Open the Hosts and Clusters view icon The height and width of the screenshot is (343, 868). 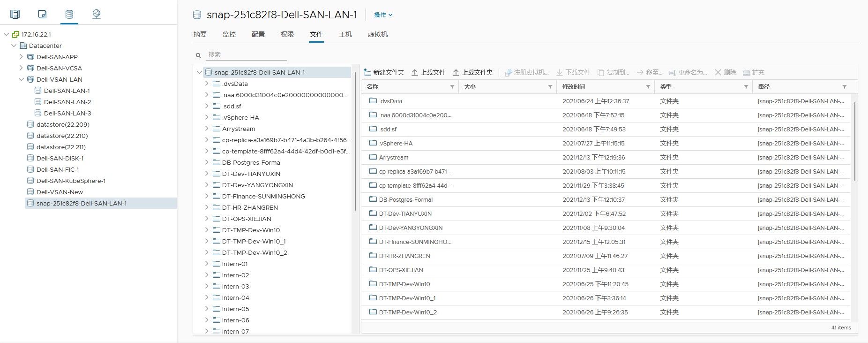(15, 14)
